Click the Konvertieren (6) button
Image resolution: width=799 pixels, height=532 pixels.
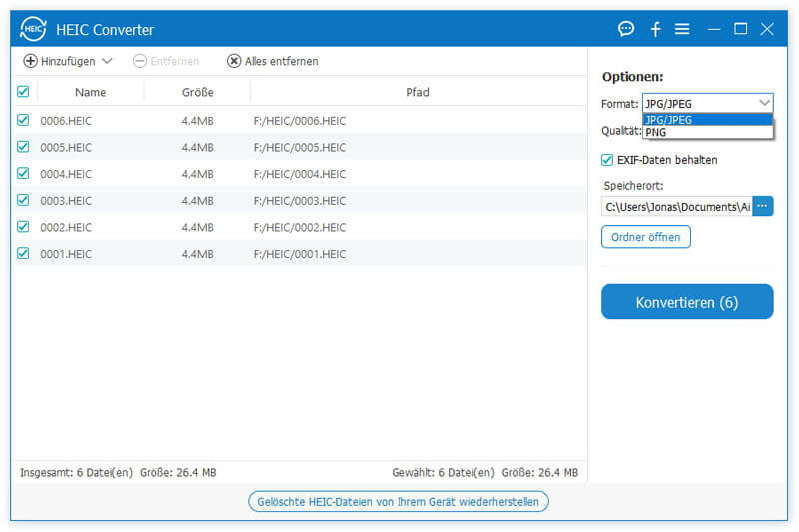[687, 302]
